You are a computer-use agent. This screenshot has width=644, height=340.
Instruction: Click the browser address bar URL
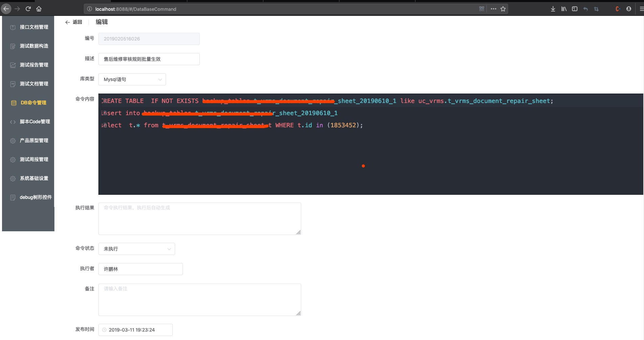click(136, 9)
